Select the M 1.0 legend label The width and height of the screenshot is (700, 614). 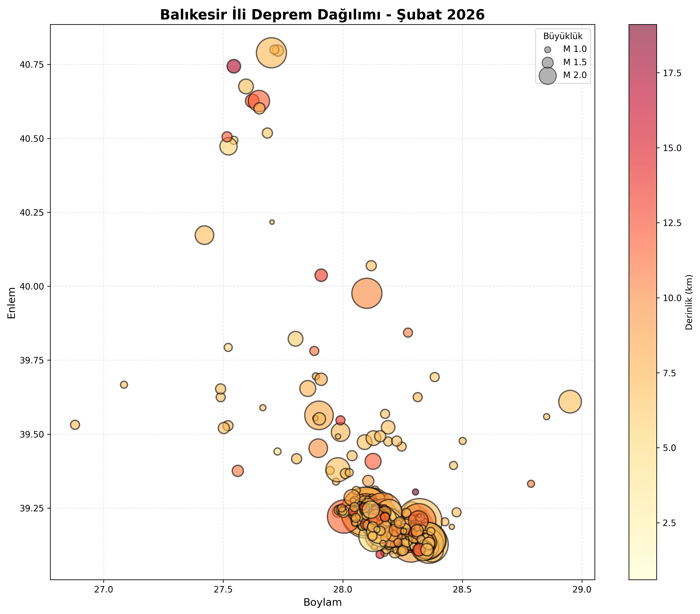[575, 49]
